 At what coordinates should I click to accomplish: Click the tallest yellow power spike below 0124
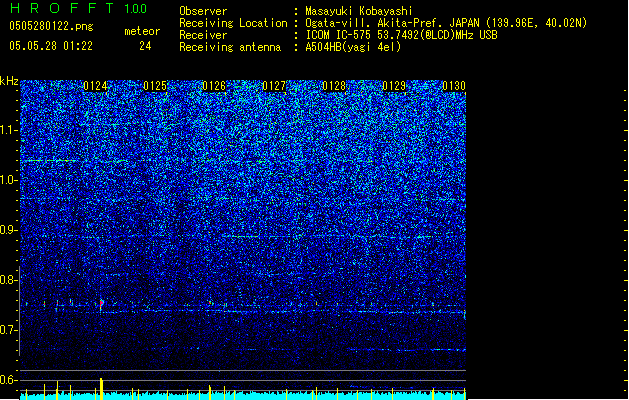101,389
